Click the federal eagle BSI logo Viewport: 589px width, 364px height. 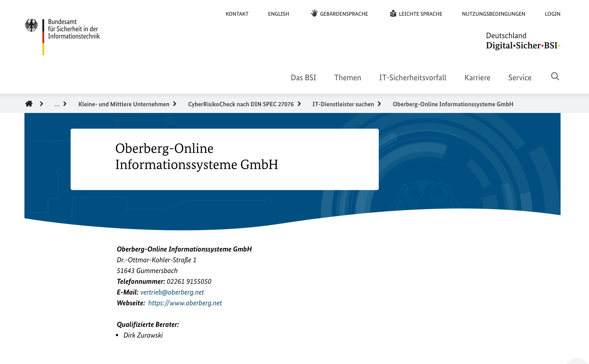click(31, 25)
